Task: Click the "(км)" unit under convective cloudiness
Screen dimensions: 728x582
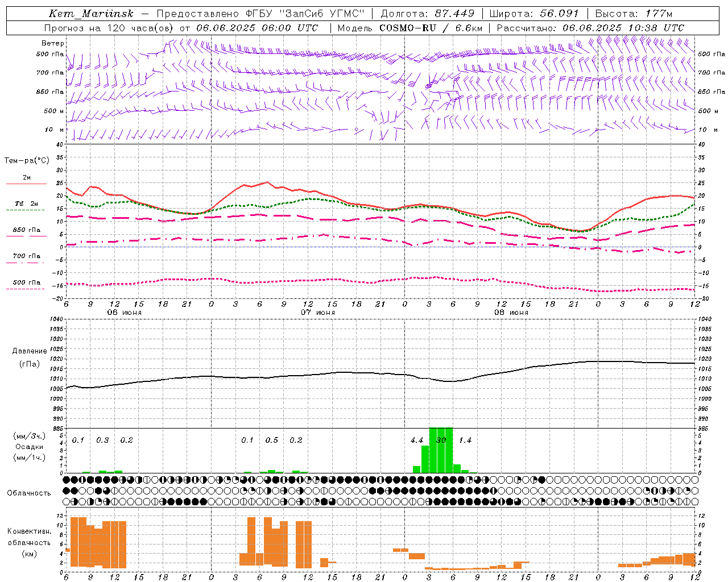Action: click(30, 554)
